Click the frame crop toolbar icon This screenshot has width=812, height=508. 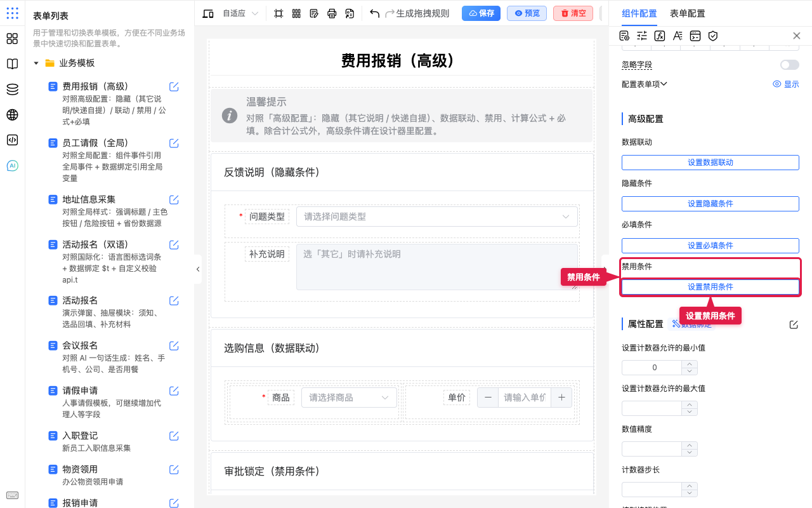click(278, 13)
